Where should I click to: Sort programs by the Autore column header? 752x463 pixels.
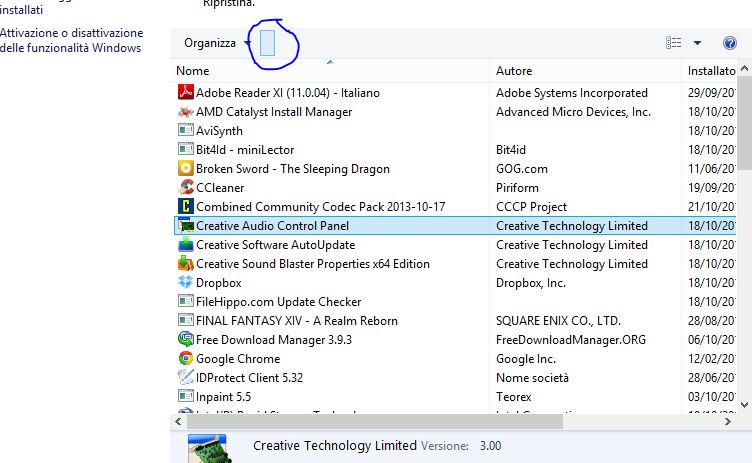pos(585,71)
